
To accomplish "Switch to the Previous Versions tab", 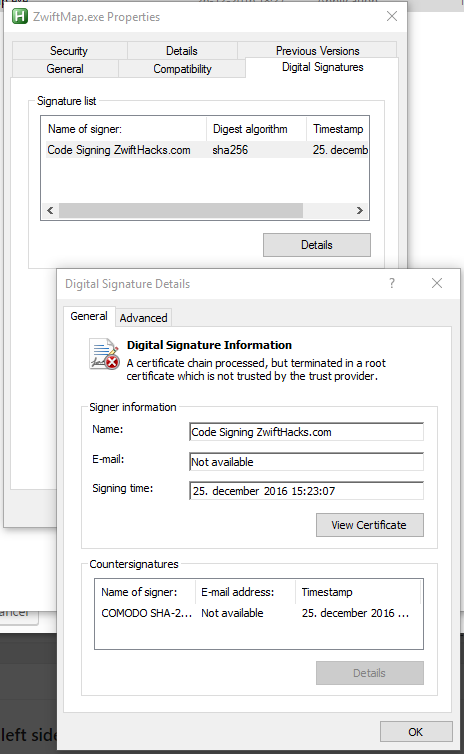I will 317,50.
